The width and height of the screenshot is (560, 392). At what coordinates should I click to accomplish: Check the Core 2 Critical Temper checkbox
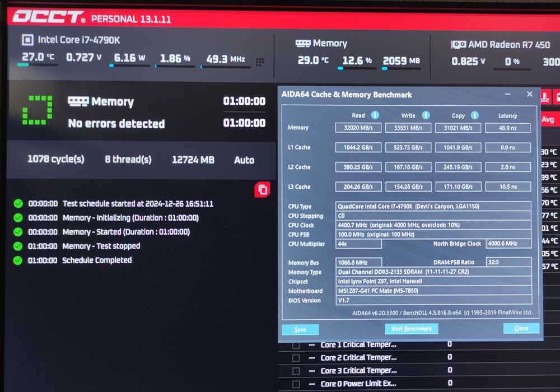(x=296, y=358)
